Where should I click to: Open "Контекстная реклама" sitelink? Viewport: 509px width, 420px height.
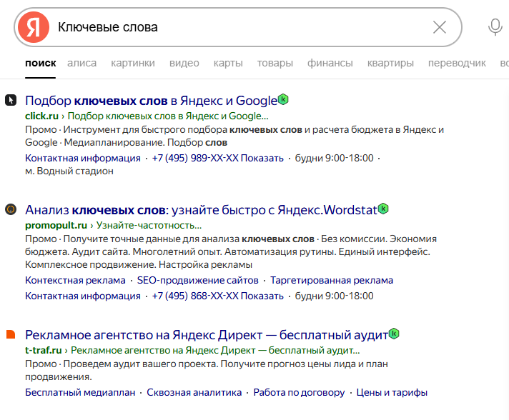(x=75, y=280)
